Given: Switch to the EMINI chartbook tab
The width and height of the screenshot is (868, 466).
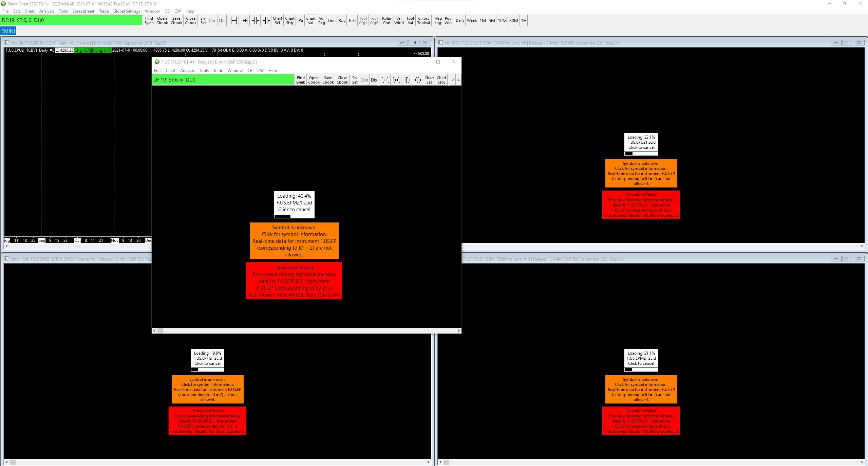Looking at the screenshot, I should tap(8, 31).
